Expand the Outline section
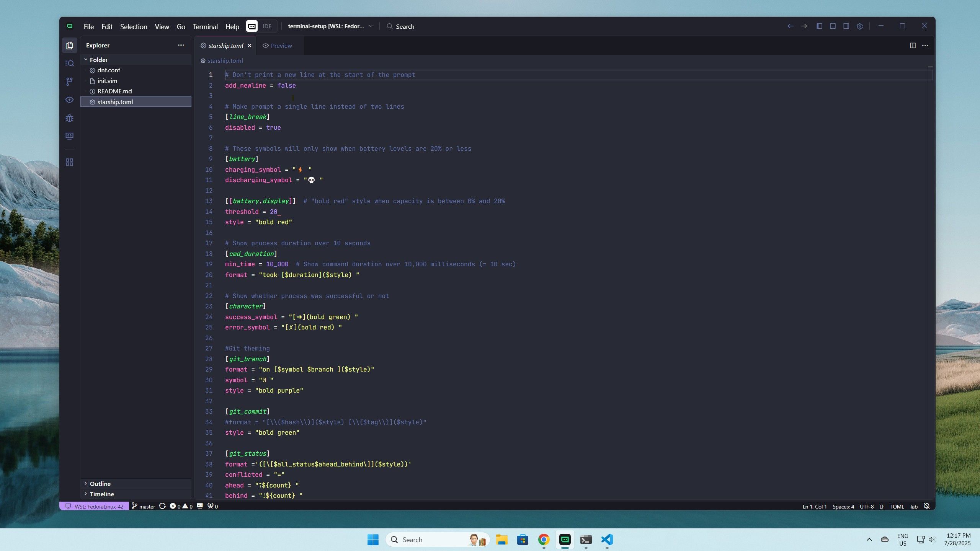 click(100, 484)
